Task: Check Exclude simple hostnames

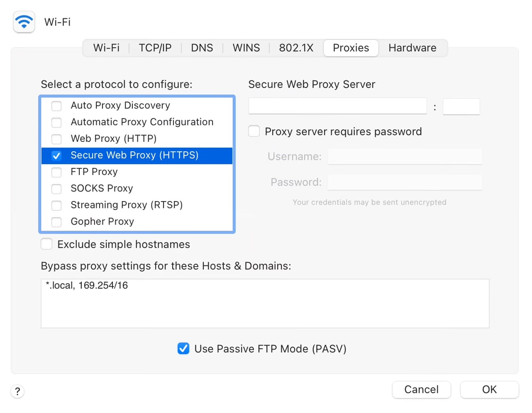Action: tap(47, 244)
